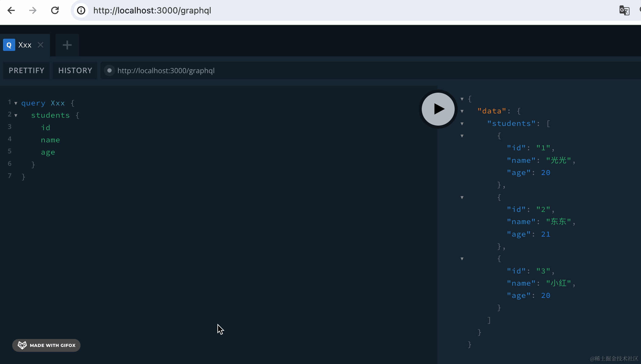Viewport: 641px width, 364px height.
Task: Reload the page with refresh icon
Action: pos(55,10)
